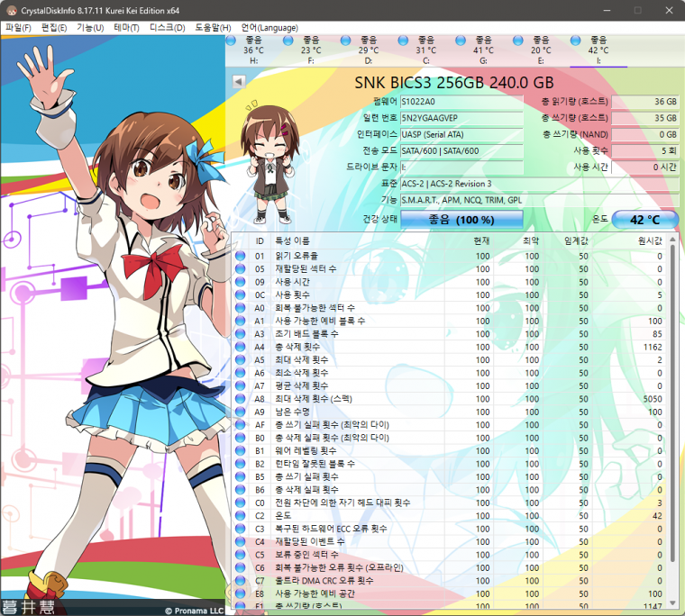Click the transfer mode field SATA/600

[461, 150]
